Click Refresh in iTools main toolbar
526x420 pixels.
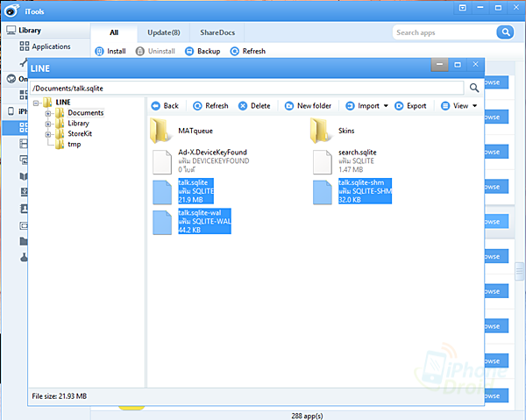coord(247,52)
